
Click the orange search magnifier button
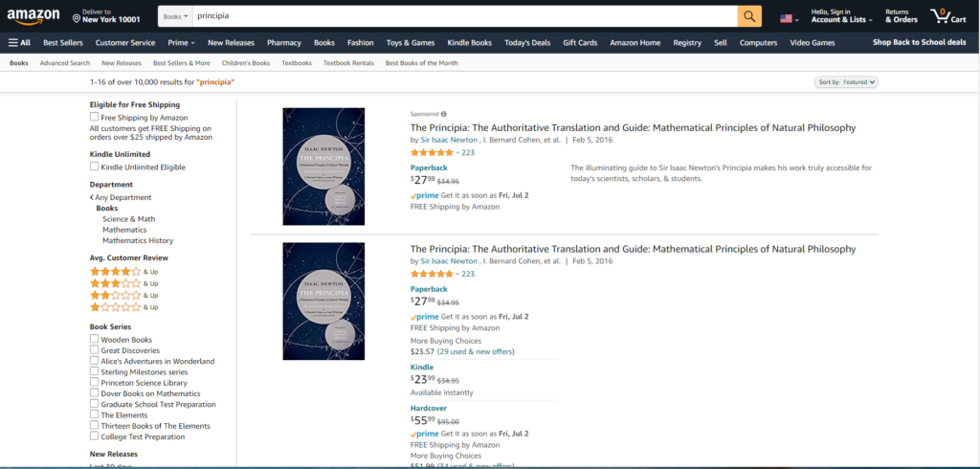pos(749,16)
